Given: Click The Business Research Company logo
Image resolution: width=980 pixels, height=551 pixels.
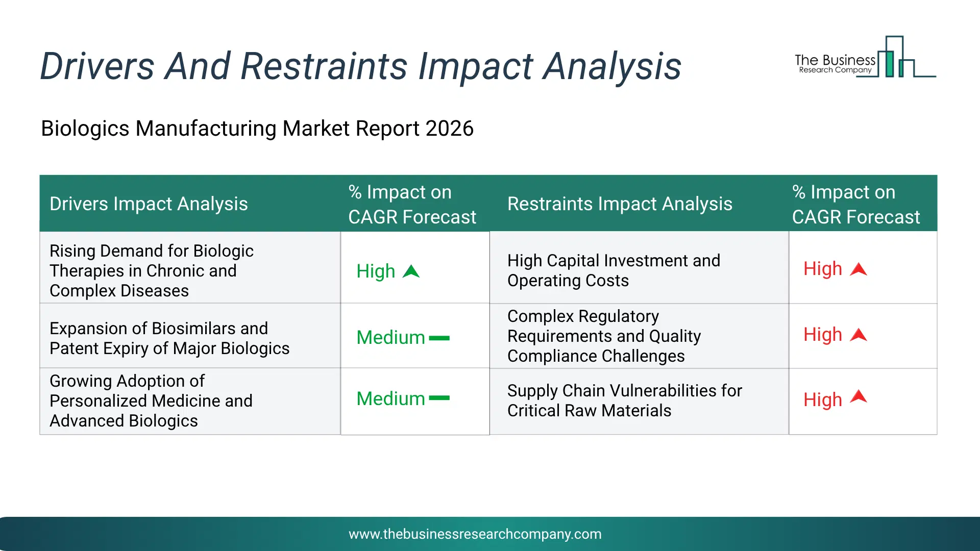Looking at the screenshot, I should coord(865,57).
